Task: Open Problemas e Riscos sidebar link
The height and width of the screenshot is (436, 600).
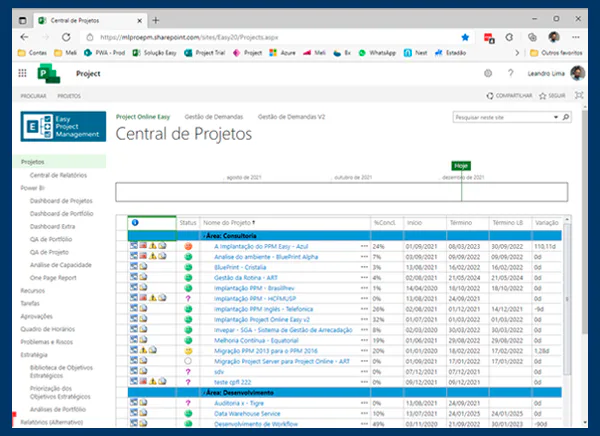Action: point(47,342)
